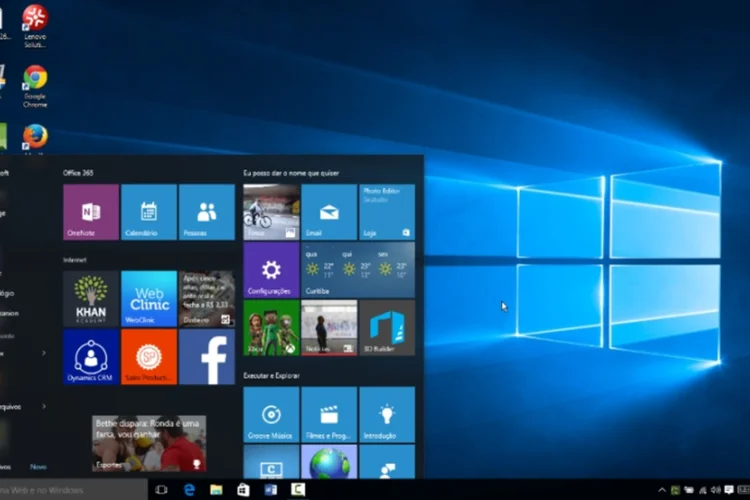Open the Facebook tile
This screenshot has width=750, height=500.
pos(207,356)
